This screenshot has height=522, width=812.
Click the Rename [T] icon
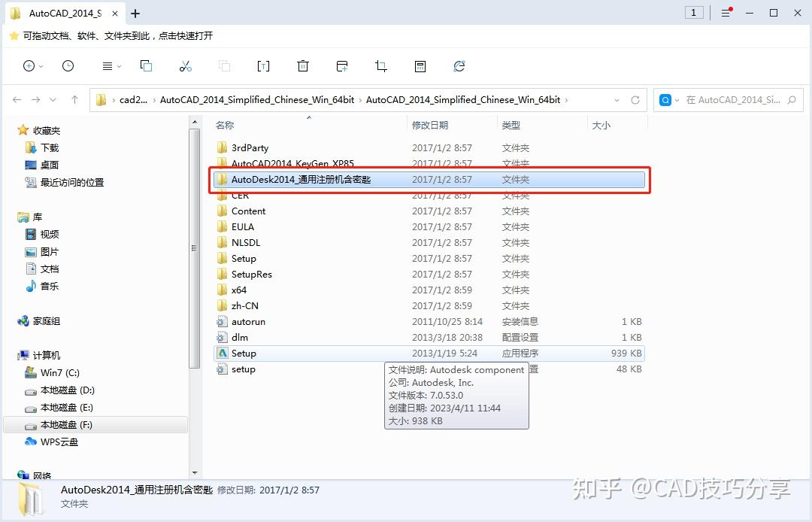tap(263, 65)
